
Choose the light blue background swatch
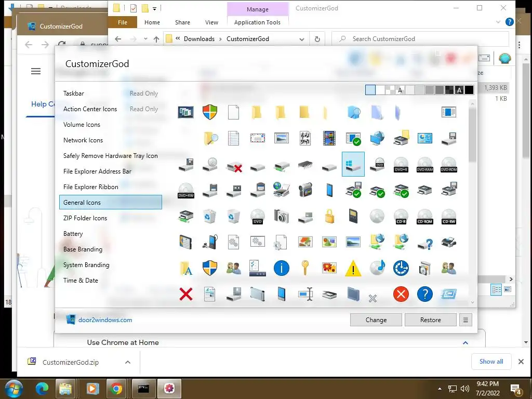370,90
